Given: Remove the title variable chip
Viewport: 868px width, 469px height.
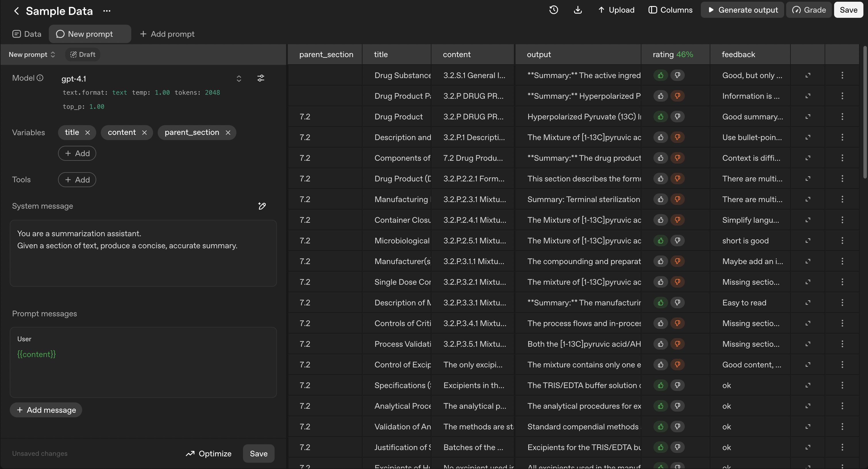Looking at the screenshot, I should pos(87,132).
